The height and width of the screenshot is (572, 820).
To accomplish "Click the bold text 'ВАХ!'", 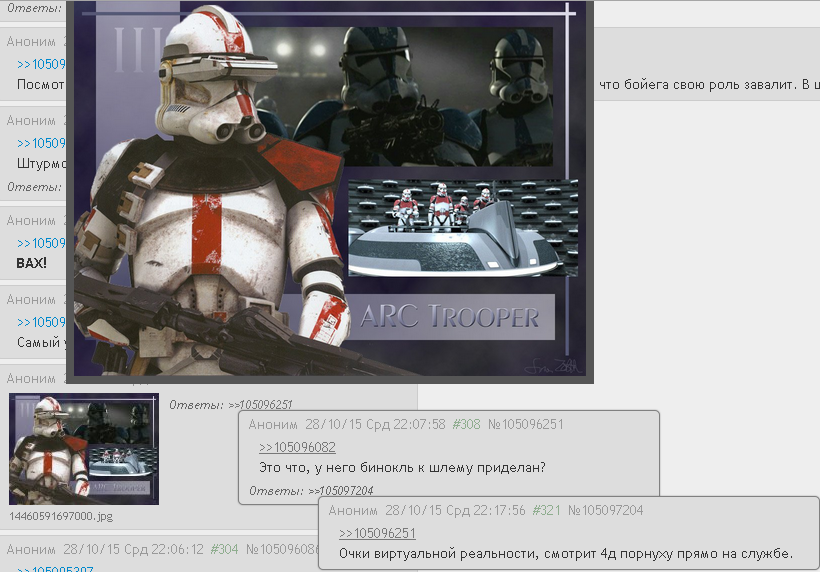I will click(31, 263).
